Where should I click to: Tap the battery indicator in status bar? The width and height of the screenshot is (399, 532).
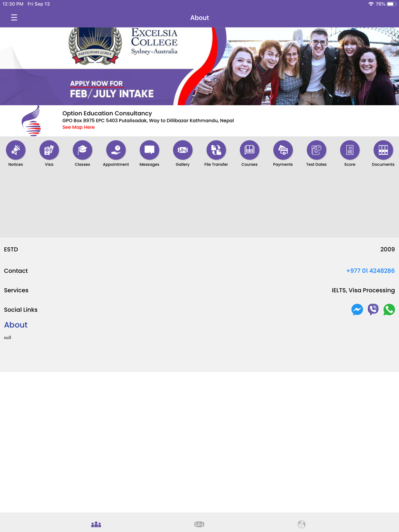coord(391,4)
